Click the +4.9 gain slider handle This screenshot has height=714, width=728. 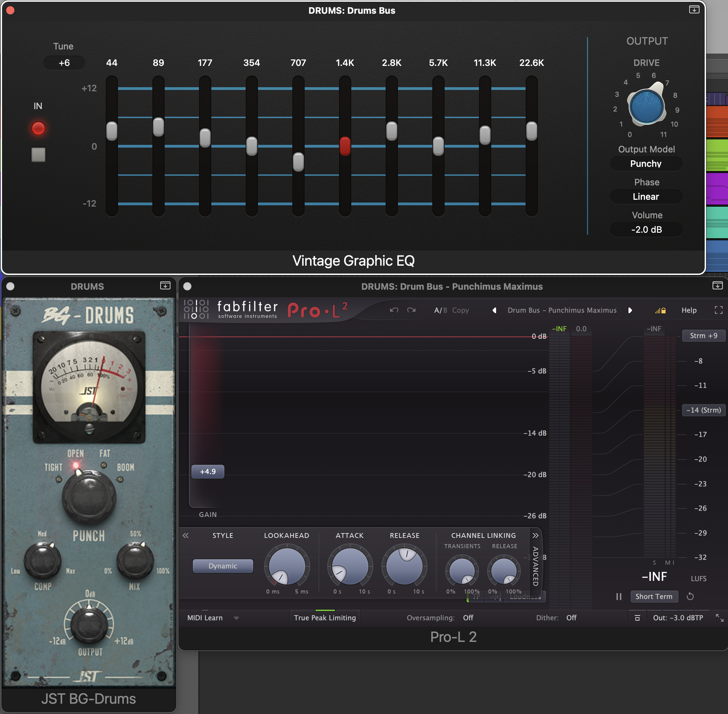208,471
